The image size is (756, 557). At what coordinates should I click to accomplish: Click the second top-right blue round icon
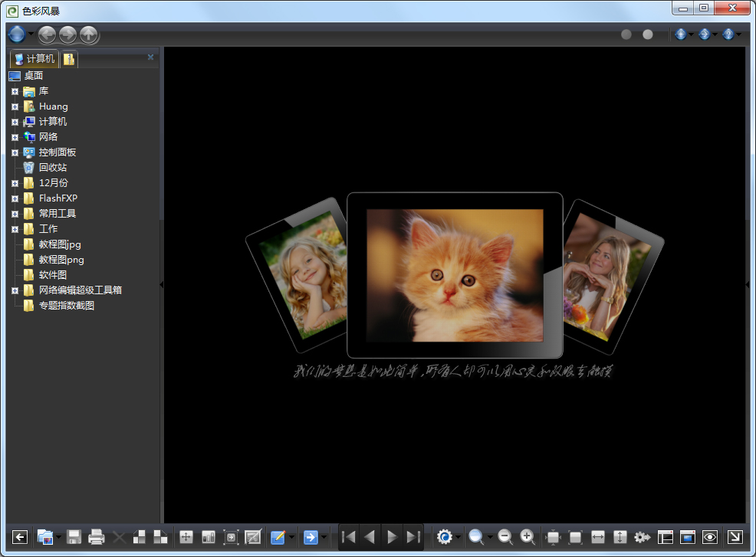705,34
